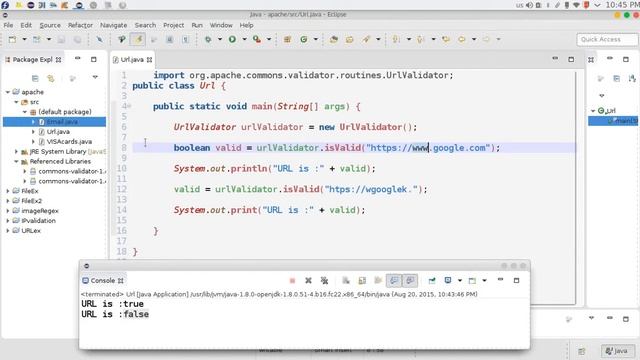
Task: Click the Debug bug icon
Action: (x=208, y=40)
